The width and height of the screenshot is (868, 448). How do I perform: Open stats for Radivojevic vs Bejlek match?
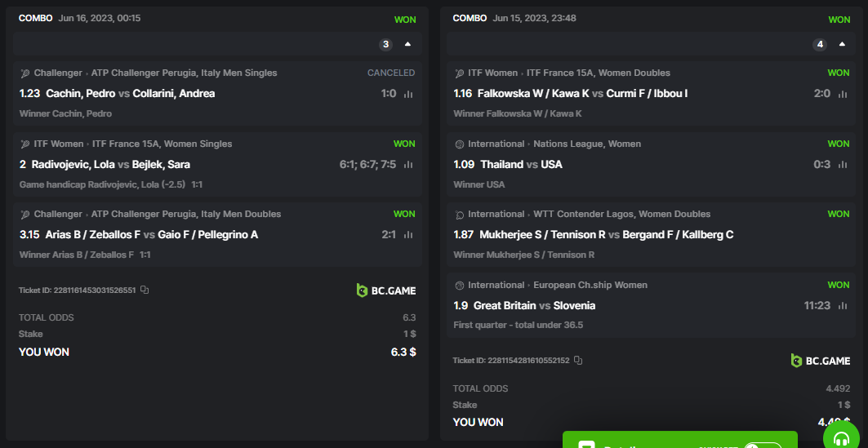(408, 165)
